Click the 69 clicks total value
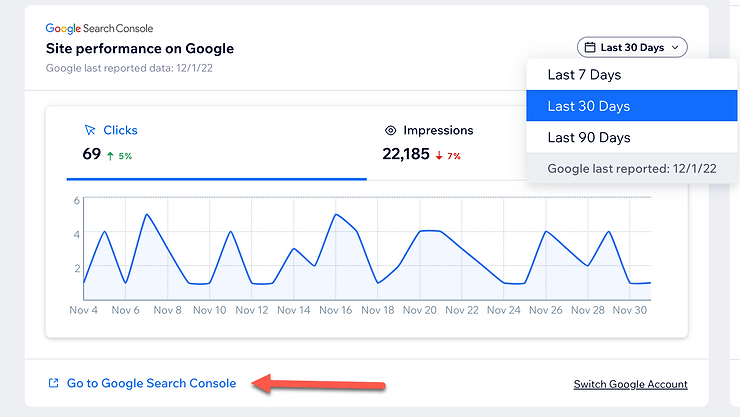Viewport: 740px width, 417px height. pyautogui.click(x=92, y=154)
